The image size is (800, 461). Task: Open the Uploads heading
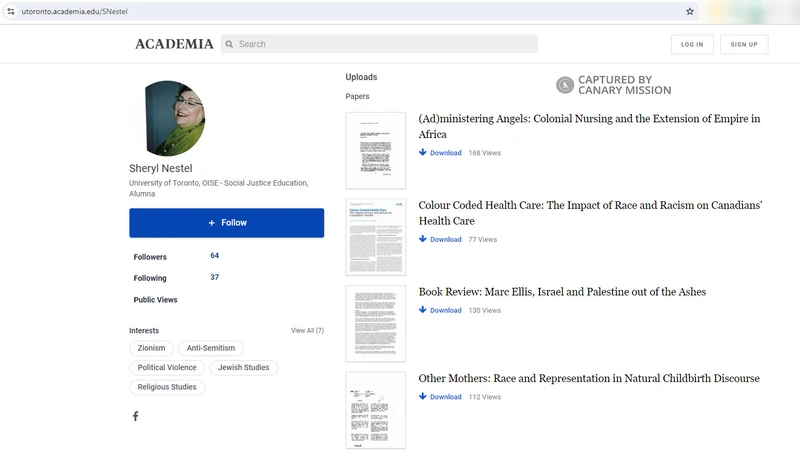pos(361,77)
